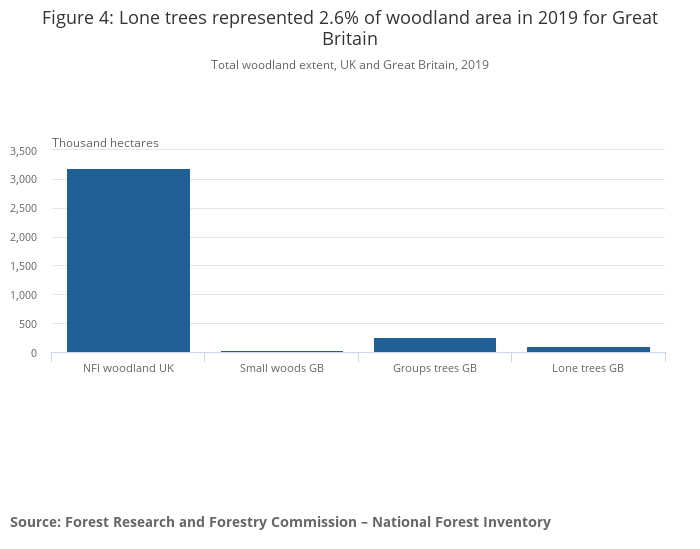Click the 3,000 y-axis tick label

coord(23,180)
